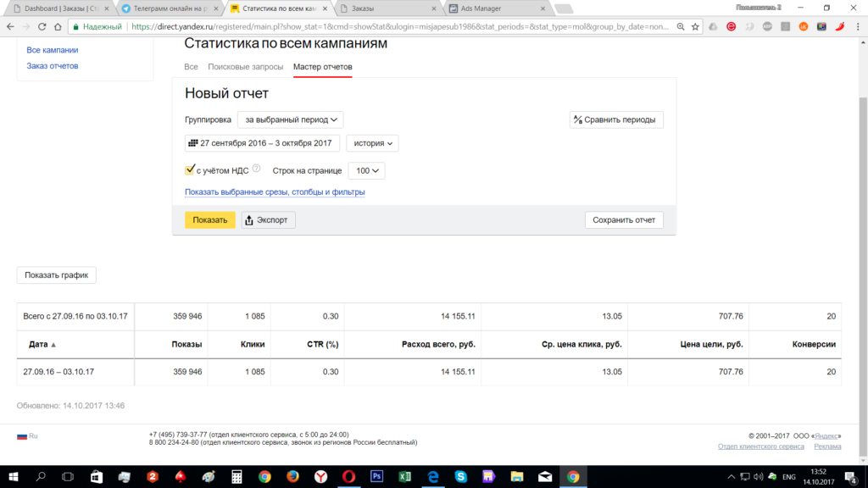Click the help question mark next to НДС
The height and width of the screenshot is (488, 868).
click(x=256, y=169)
